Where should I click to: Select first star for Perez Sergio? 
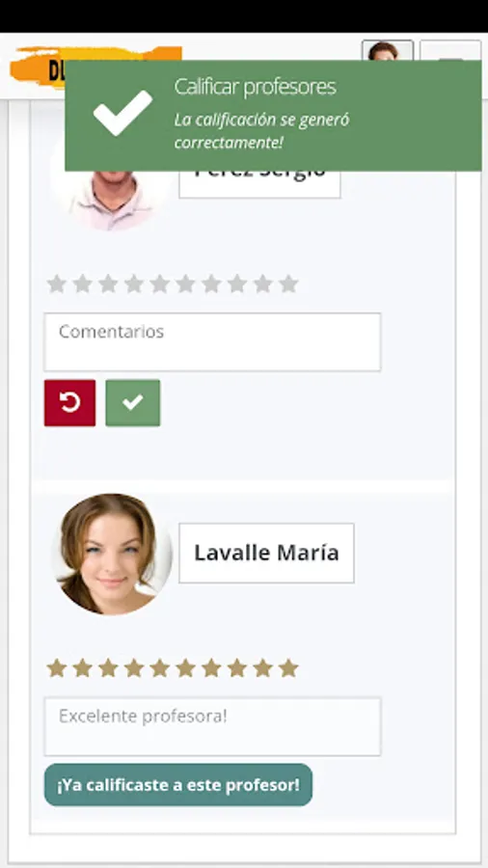tap(57, 284)
